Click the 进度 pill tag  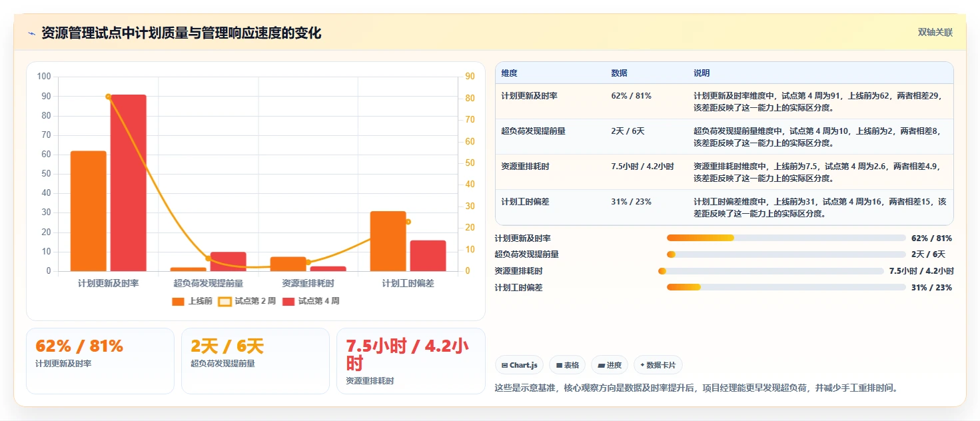pyautogui.click(x=610, y=365)
